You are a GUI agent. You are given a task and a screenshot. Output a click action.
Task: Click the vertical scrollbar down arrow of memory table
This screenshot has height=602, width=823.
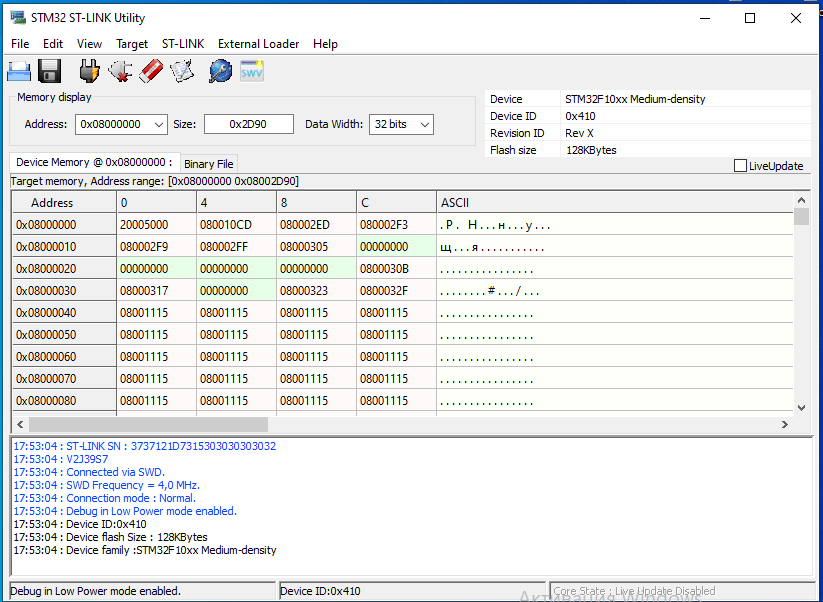click(x=800, y=407)
